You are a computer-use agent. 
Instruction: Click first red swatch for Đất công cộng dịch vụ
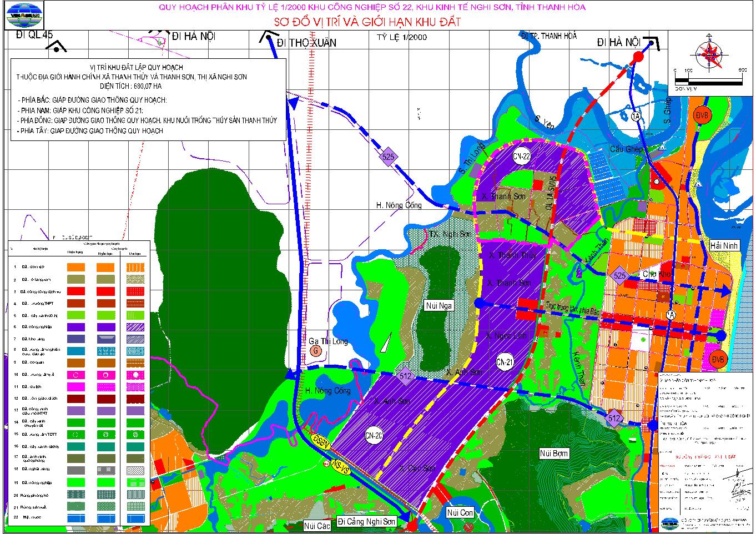[75, 291]
